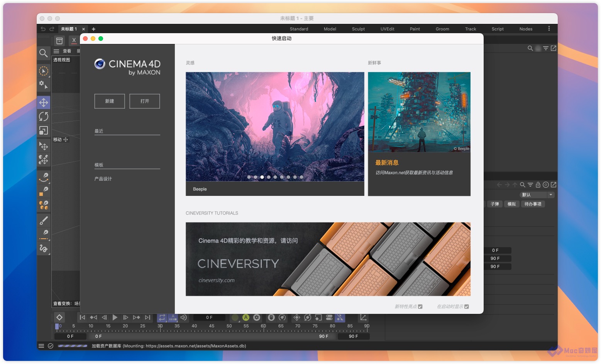The height and width of the screenshot is (364, 601).
Task: Switch to the Script layout tab
Action: point(498,29)
